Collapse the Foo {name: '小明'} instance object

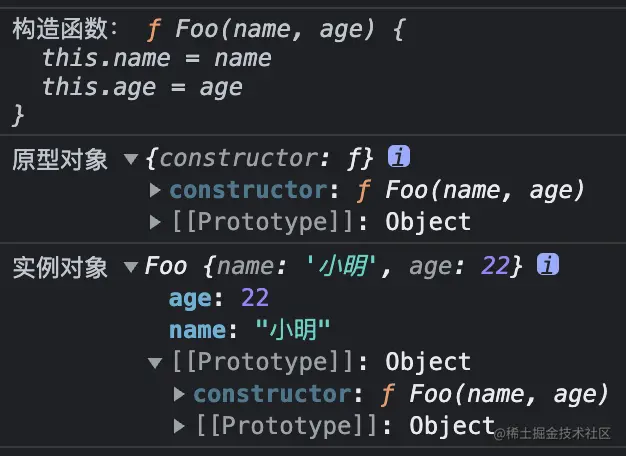(131, 267)
